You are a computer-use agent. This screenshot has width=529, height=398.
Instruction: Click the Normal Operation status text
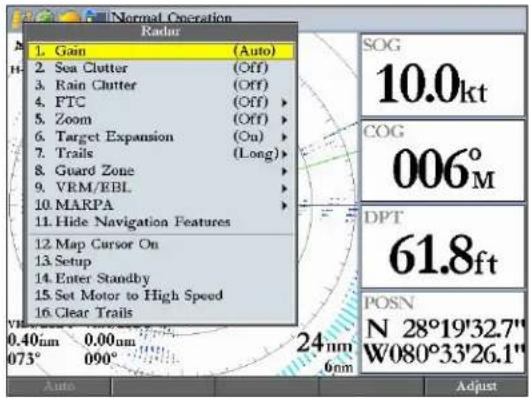pos(171,17)
